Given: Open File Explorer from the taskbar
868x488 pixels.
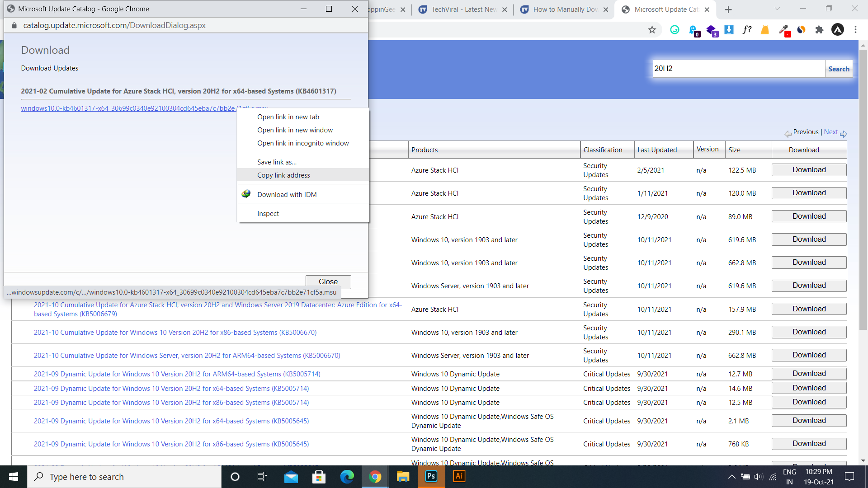Looking at the screenshot, I should [403, 477].
